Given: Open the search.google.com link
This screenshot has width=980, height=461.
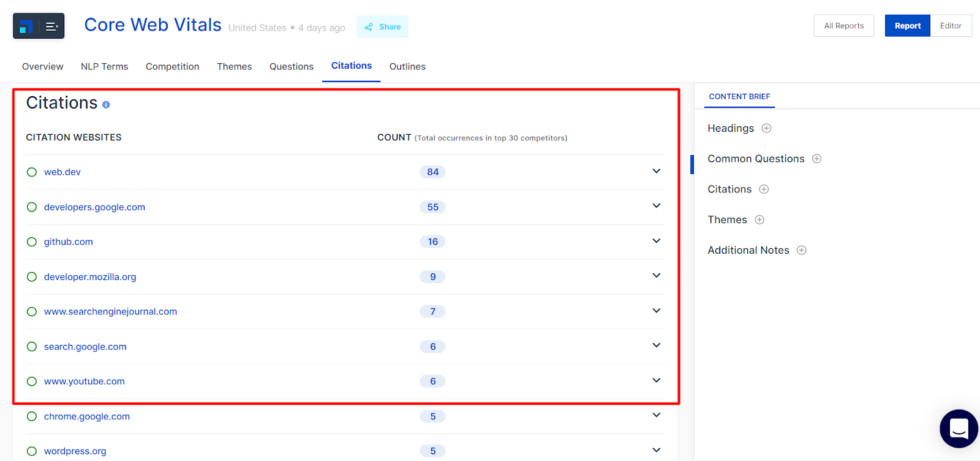Looking at the screenshot, I should [85, 346].
